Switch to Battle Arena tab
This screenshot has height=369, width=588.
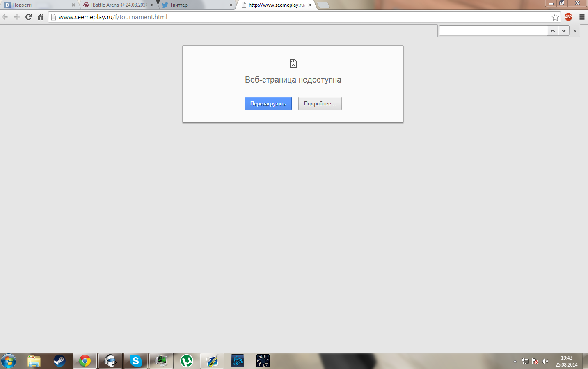118,5
